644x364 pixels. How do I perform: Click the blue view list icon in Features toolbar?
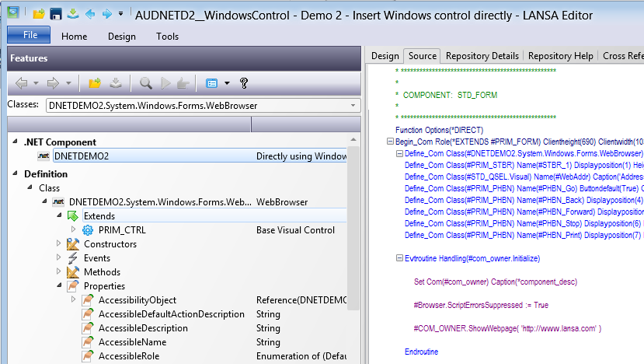pyautogui.click(x=211, y=82)
